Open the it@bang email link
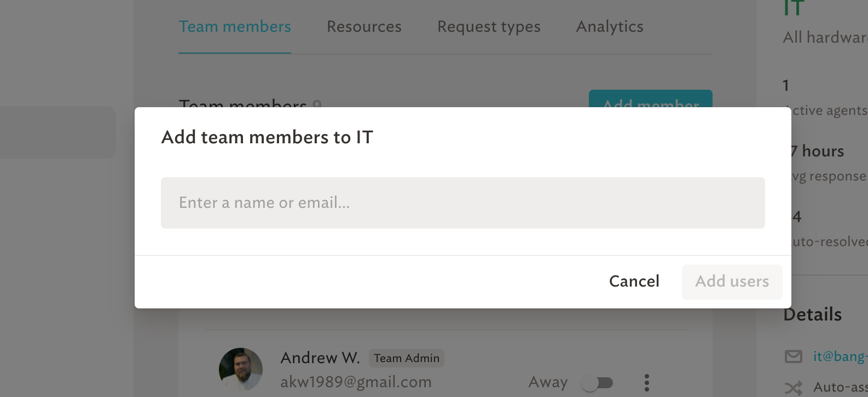This screenshot has height=397, width=868. point(840,357)
